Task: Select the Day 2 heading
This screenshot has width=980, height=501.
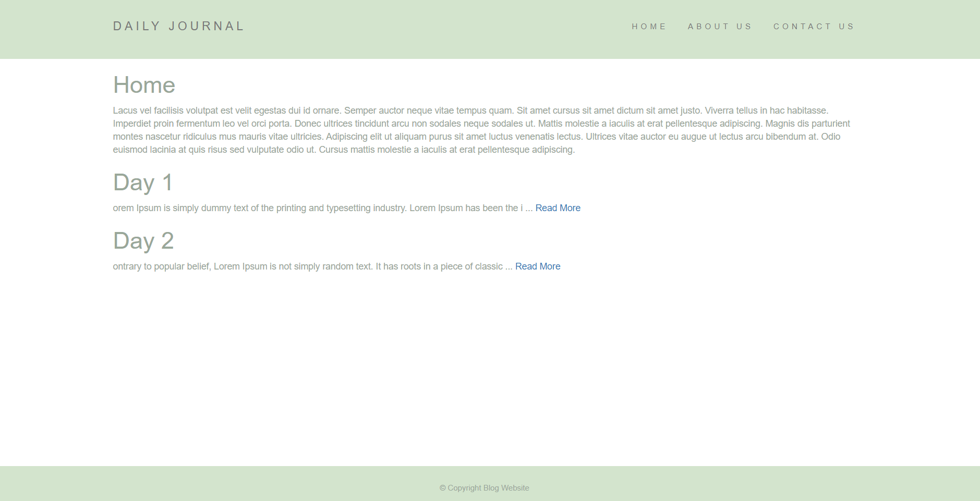Action: [x=142, y=240]
